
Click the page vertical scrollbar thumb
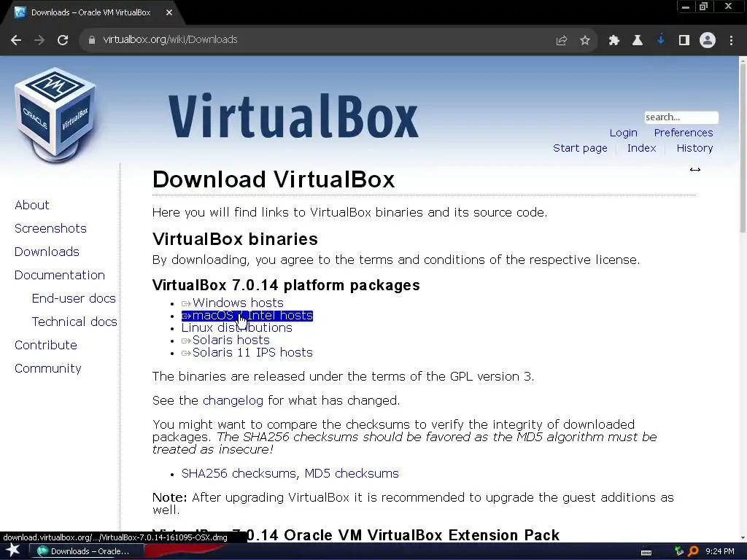click(x=743, y=147)
